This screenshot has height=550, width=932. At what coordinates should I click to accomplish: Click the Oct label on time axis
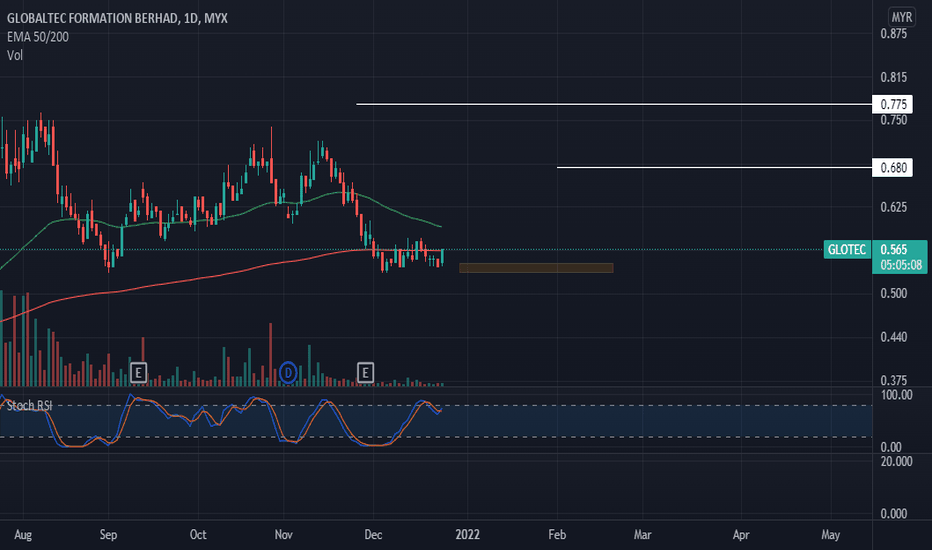(198, 535)
